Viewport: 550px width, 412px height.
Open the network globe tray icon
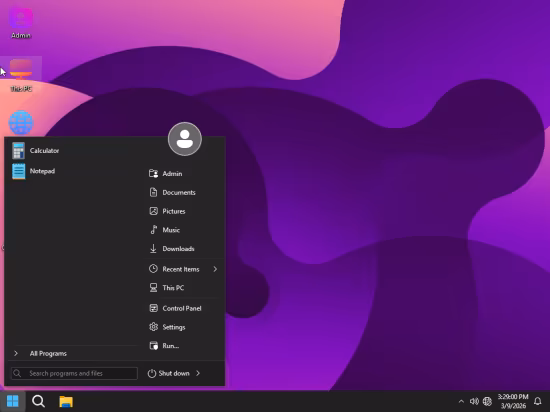tap(487, 401)
